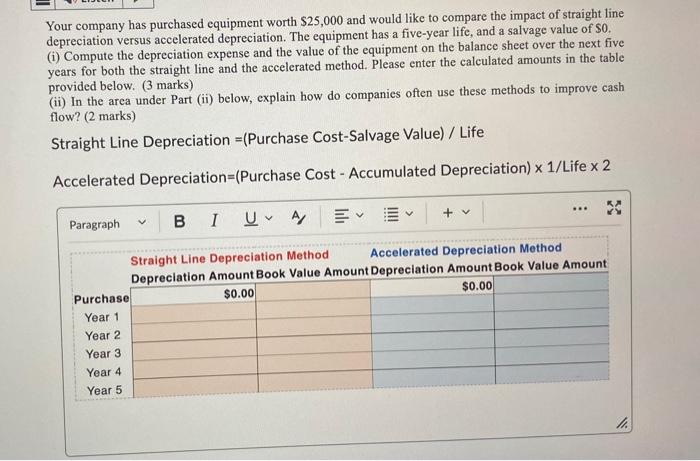Expand the insert options chevron
700x461 pixels.
(466, 212)
